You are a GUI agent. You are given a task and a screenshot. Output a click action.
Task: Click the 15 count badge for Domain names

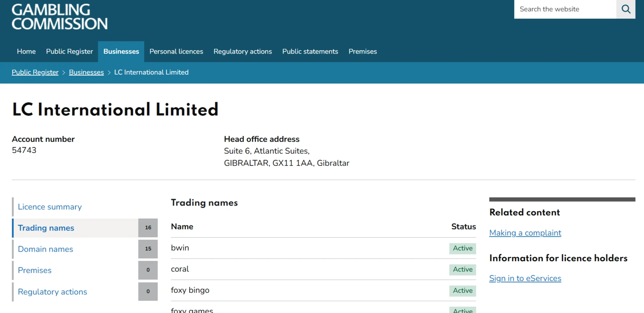click(x=148, y=249)
